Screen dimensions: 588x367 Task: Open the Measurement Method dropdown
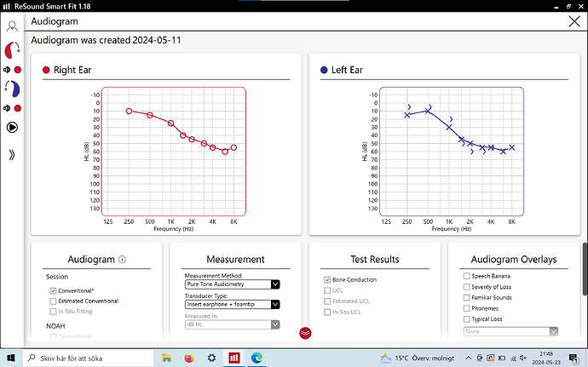tap(232, 284)
